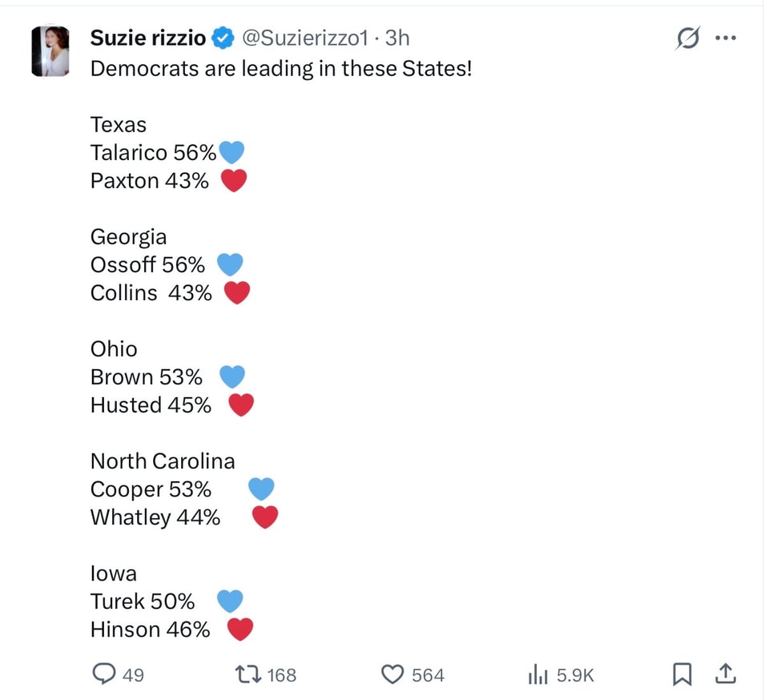Screen dimensions: 769x700
Task: Click the tweet text headline about Democrats
Action: click(281, 68)
